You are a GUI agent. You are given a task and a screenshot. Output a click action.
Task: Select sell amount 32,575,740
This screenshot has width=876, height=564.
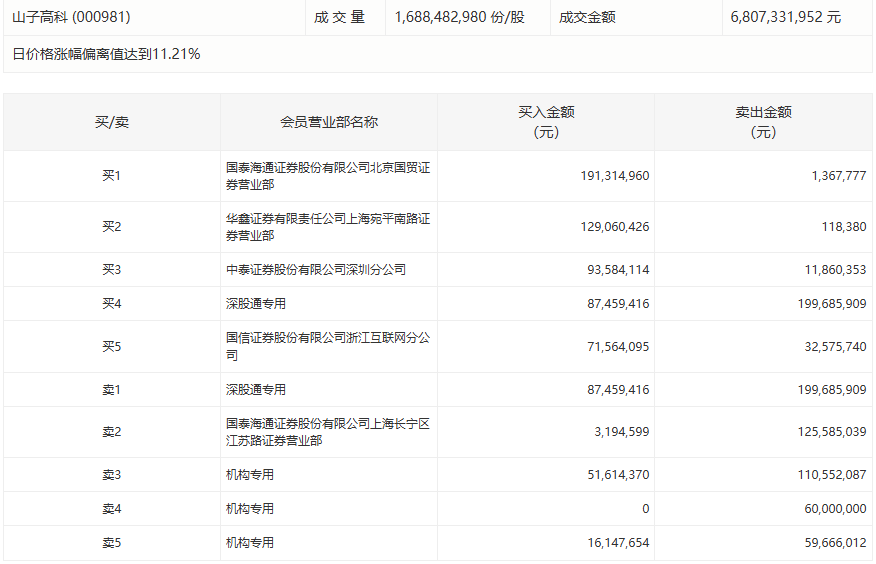[x=835, y=347]
